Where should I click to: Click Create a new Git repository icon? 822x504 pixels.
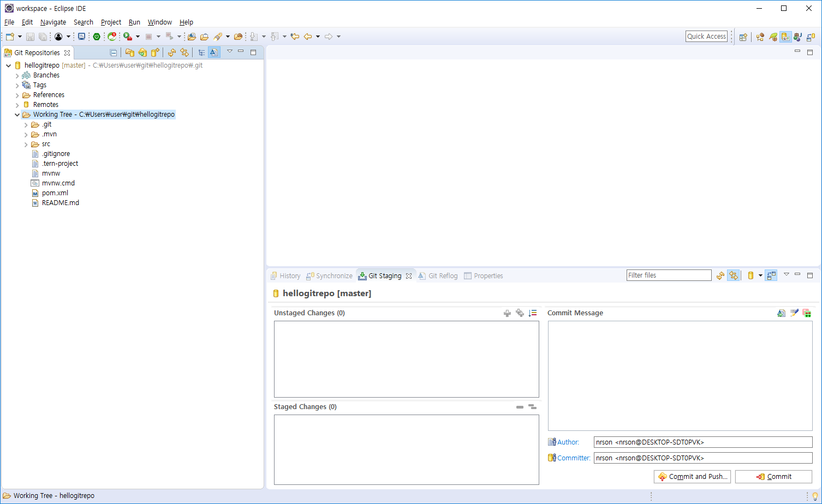pos(156,52)
